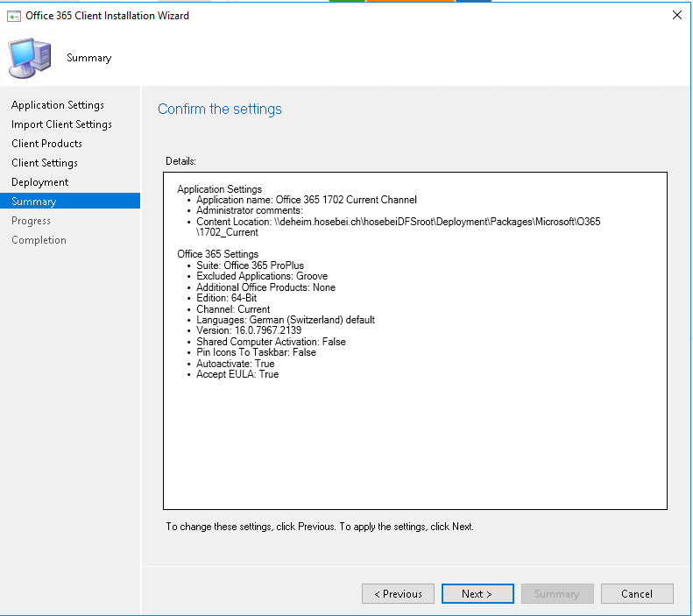Click 'Excluded Applications: Groove' line
The image size is (693, 616).
coord(262,276)
